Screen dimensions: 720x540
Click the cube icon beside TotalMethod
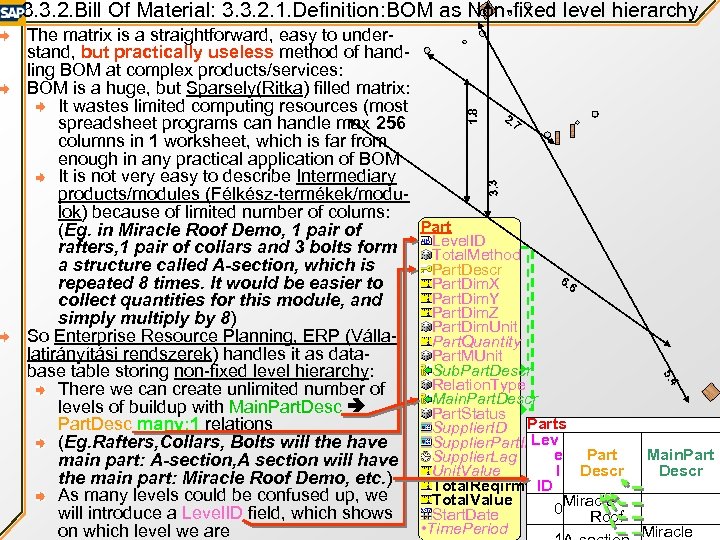click(426, 255)
